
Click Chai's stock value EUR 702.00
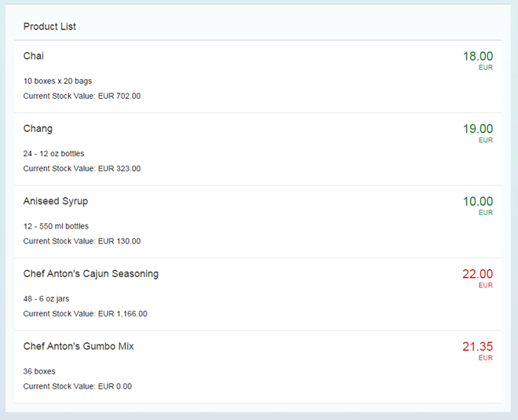(x=82, y=96)
